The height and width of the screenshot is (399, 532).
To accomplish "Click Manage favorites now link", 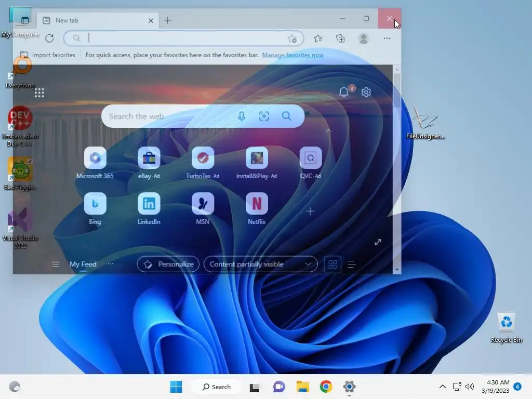I will click(x=293, y=55).
